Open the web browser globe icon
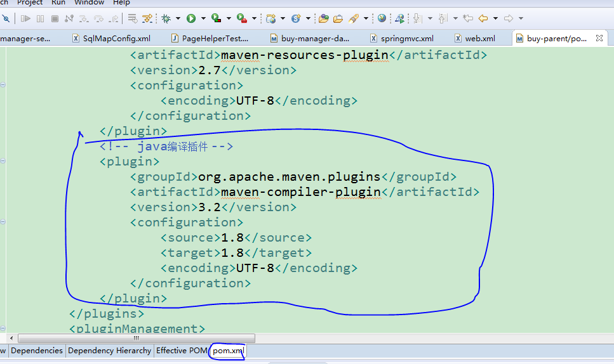614x364 pixels. click(x=382, y=18)
